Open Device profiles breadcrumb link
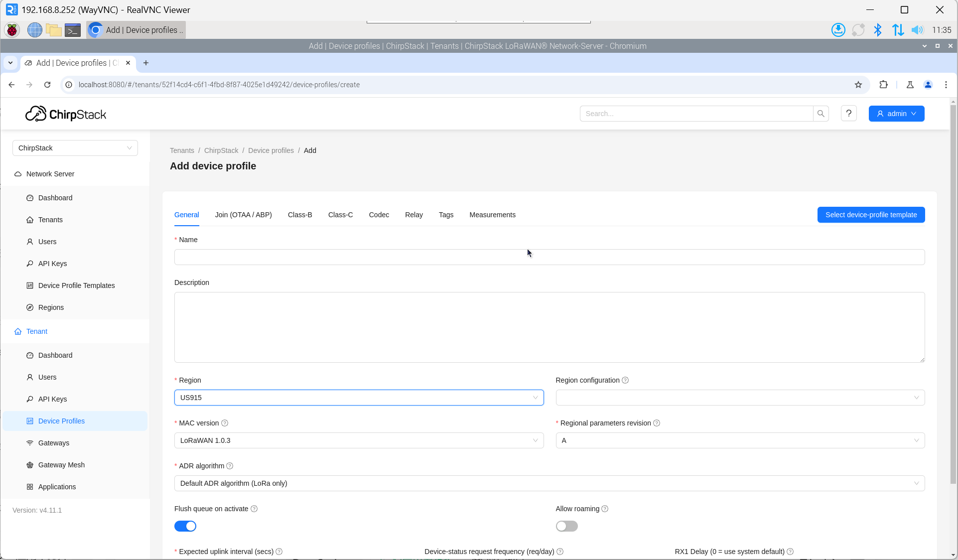958x560 pixels. 271,150
